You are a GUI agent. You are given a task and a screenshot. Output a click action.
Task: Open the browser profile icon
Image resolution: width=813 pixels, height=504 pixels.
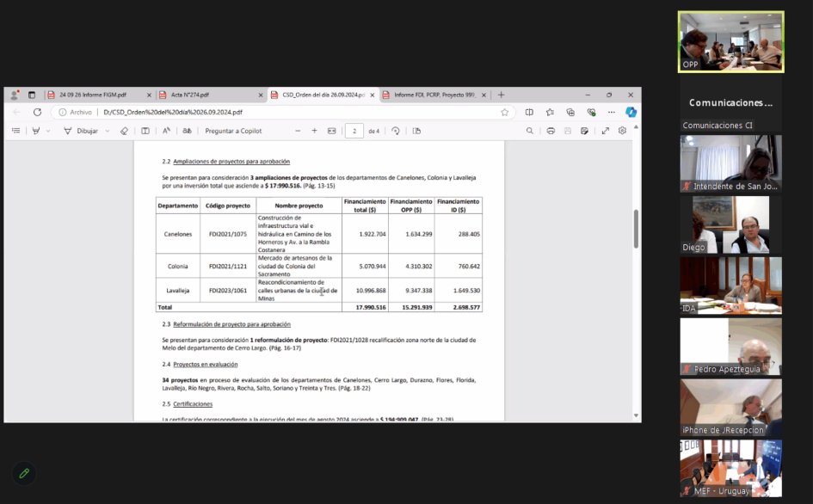click(x=15, y=95)
